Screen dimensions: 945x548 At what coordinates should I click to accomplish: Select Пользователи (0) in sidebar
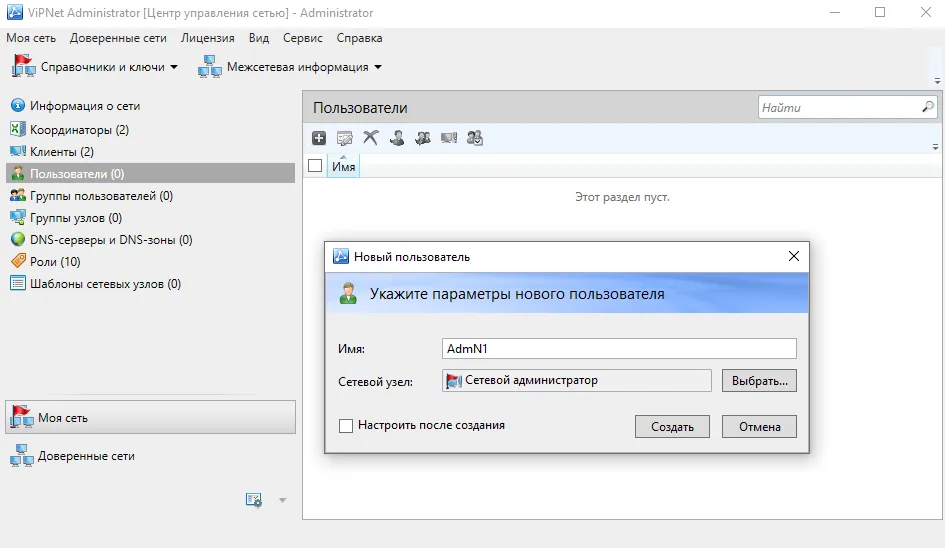(150, 174)
